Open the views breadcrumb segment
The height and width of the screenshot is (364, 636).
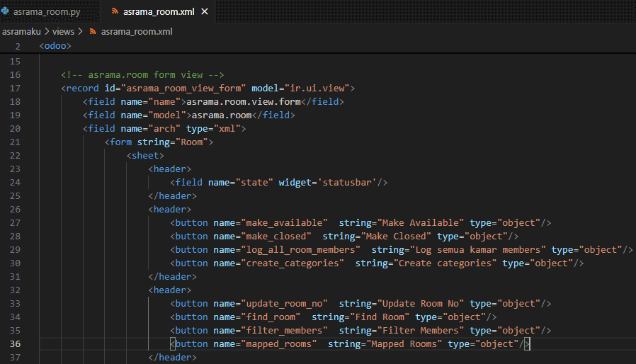coord(63,31)
